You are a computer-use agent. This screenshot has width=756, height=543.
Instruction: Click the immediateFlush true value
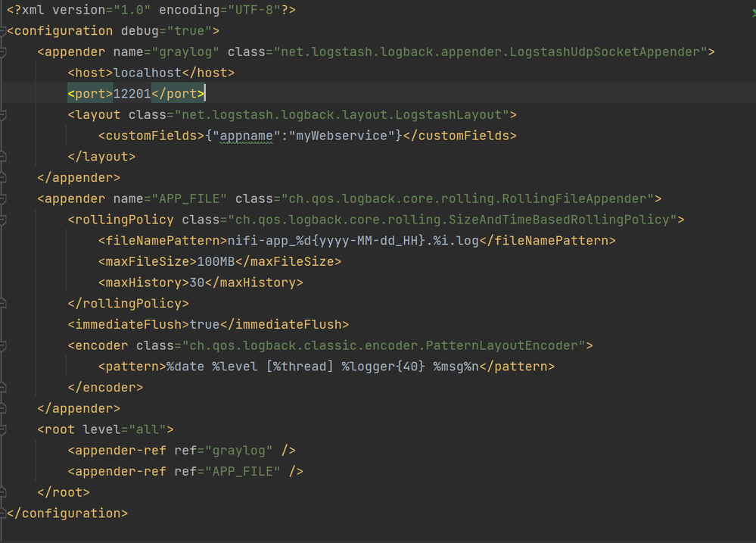pos(204,324)
